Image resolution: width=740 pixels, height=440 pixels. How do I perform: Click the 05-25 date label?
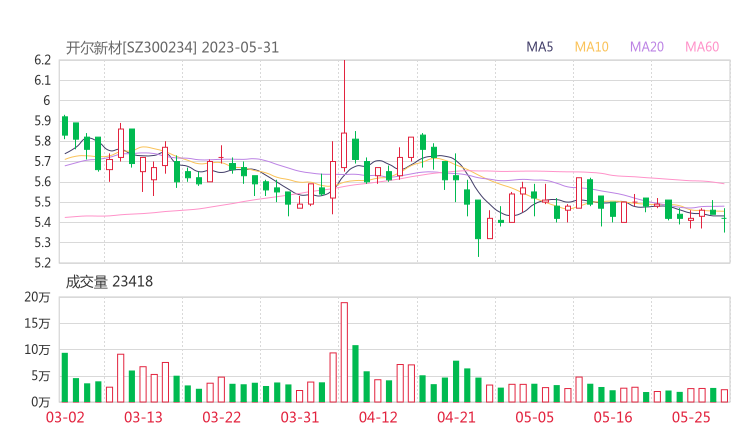point(691,417)
